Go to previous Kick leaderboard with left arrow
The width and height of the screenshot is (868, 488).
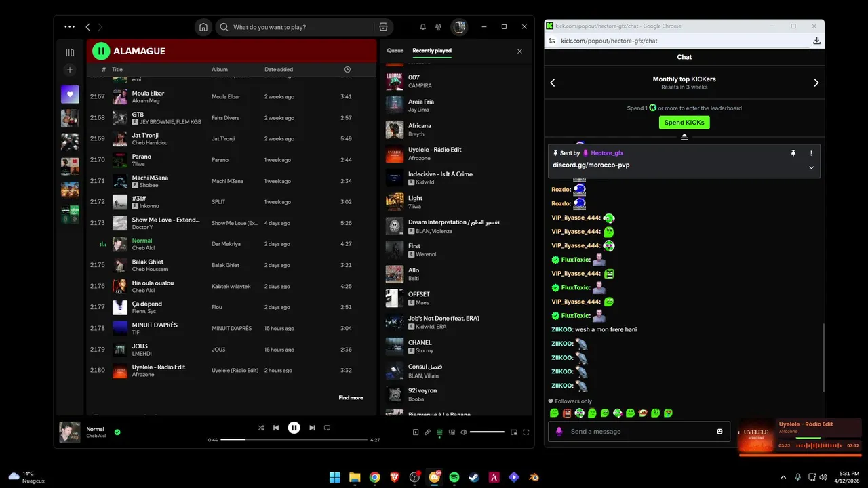553,83
